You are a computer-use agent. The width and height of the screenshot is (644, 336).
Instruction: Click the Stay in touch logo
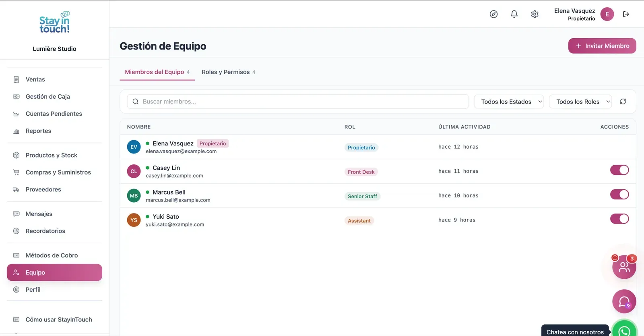click(55, 23)
